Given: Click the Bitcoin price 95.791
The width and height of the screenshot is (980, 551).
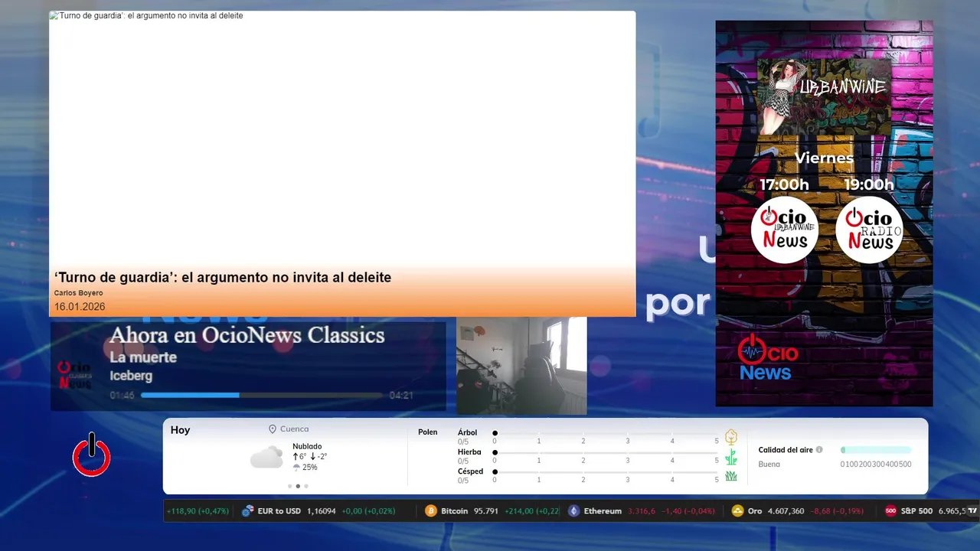Looking at the screenshot, I should pos(486,510).
